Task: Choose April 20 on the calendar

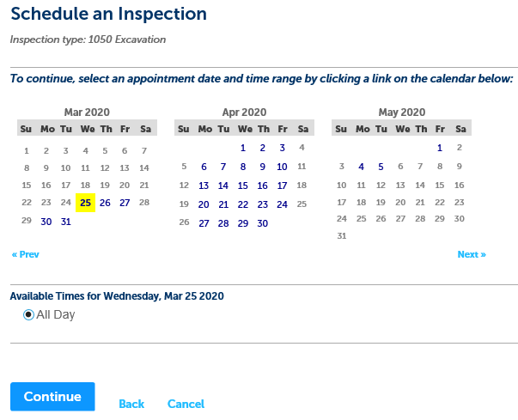Action: [x=204, y=204]
